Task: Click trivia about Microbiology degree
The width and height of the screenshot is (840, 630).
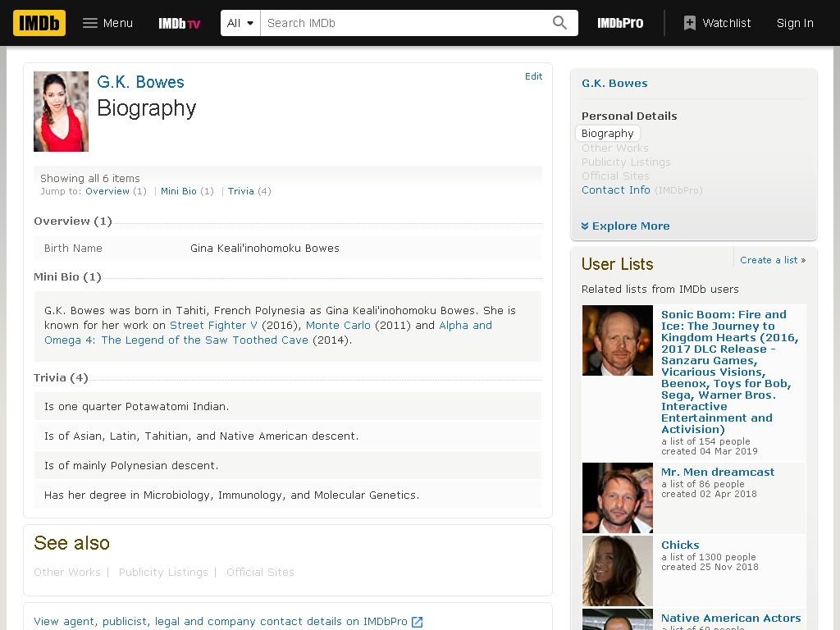Action: point(232,495)
